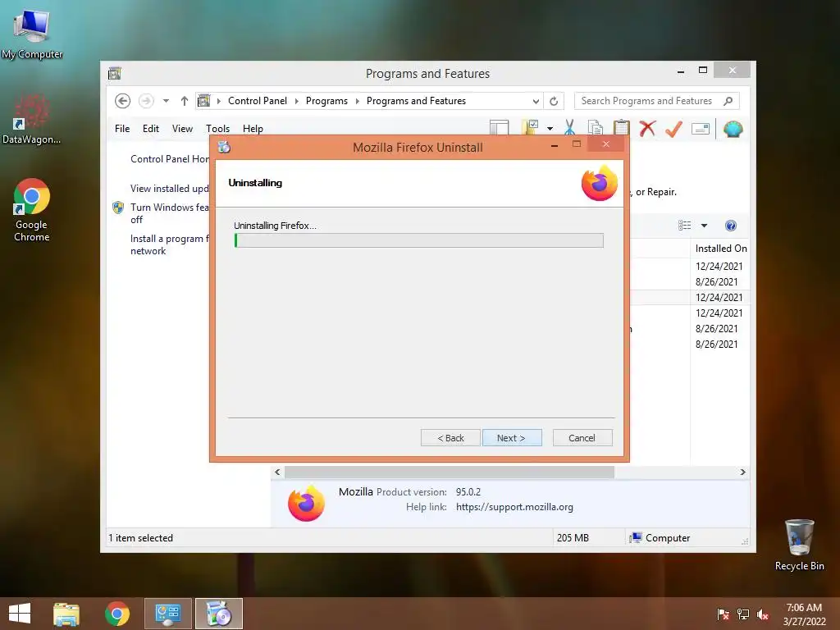Open My Computer desktop icon
This screenshot has height=630, width=840.
(x=32, y=34)
